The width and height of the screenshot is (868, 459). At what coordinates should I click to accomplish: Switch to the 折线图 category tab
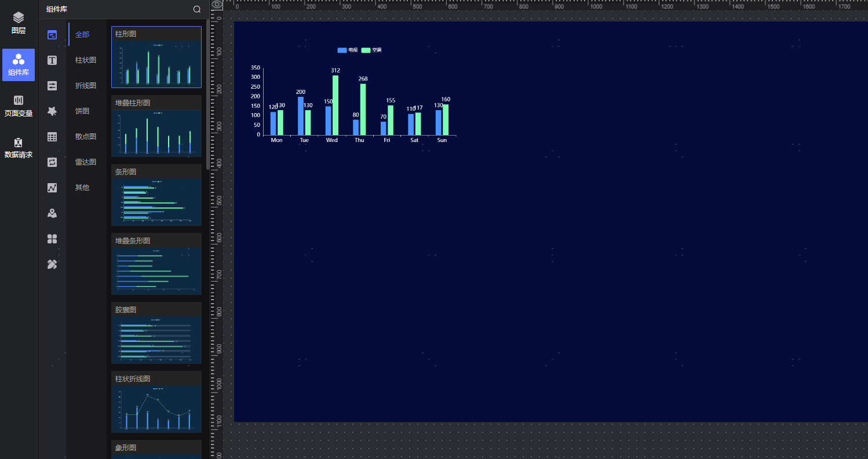[86, 86]
